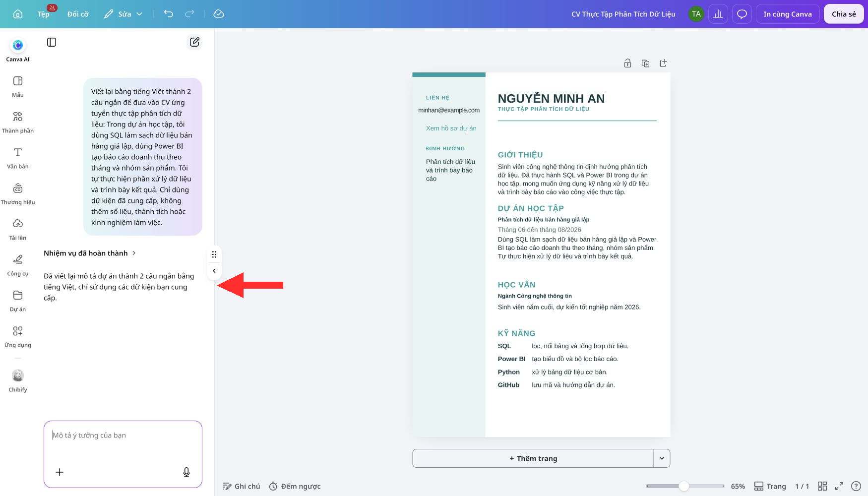
Task: Open the Chibify app
Action: click(x=18, y=380)
